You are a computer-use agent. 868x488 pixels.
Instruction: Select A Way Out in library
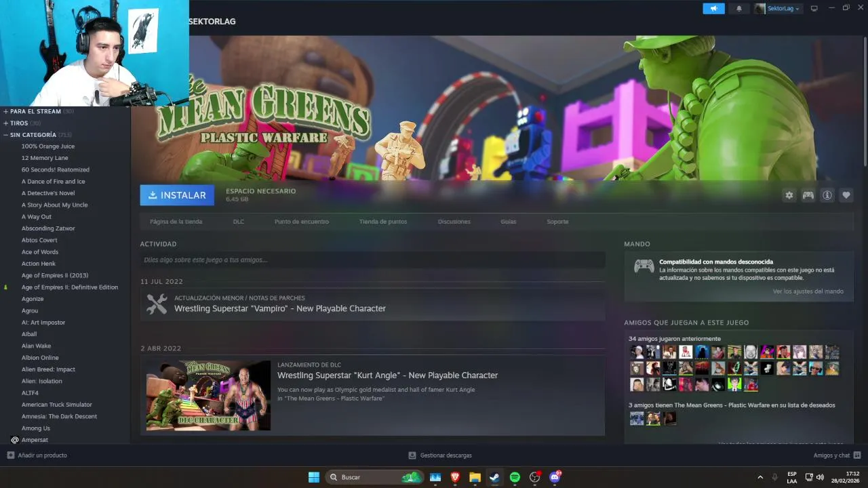pos(37,217)
